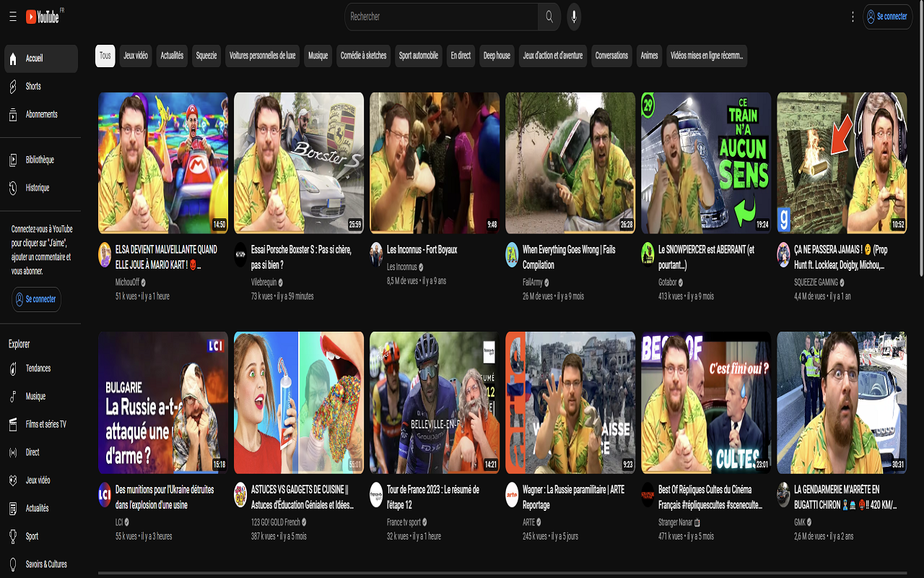
Task: Play the Les Inconnus Fort Boyaux video
Action: click(434, 163)
